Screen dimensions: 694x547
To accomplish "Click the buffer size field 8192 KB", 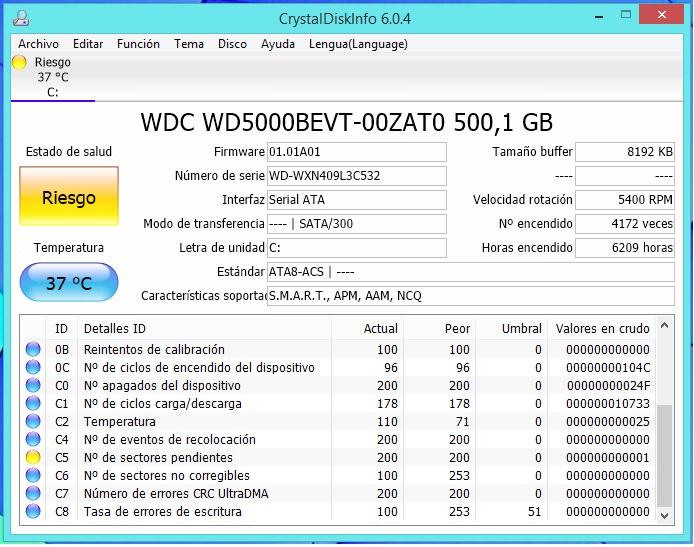I will point(625,152).
